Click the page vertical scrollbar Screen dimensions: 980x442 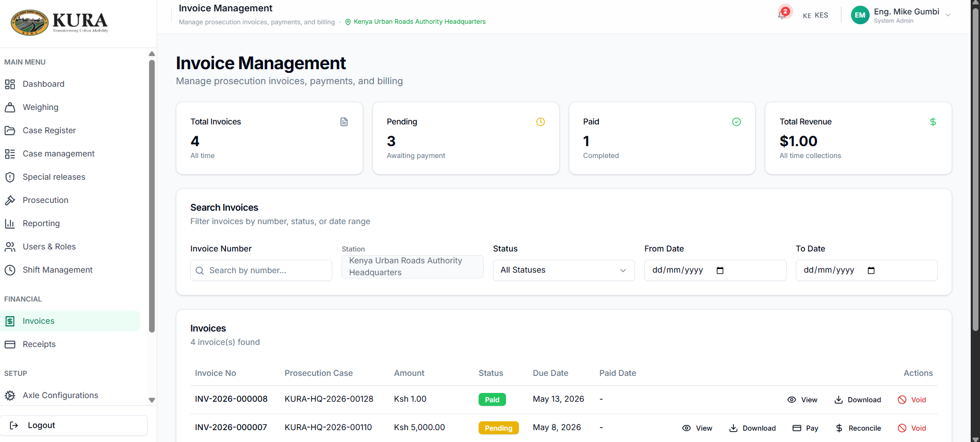pyautogui.click(x=975, y=170)
